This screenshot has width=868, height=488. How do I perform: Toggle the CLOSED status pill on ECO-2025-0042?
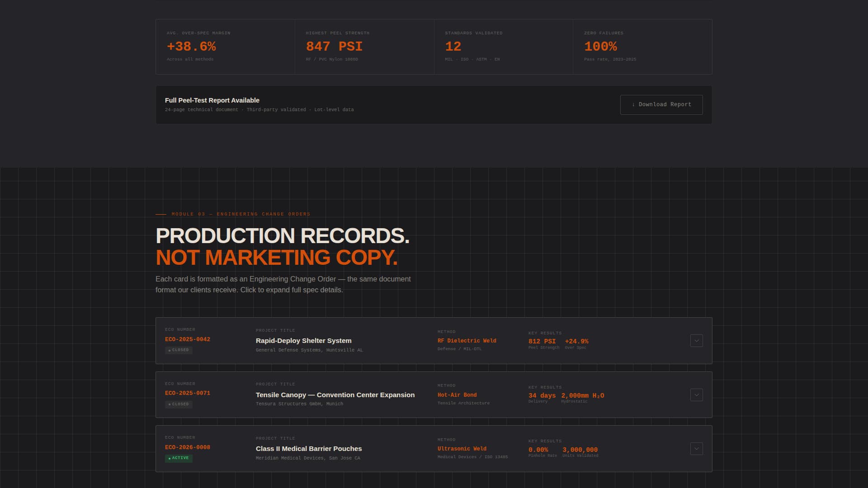[179, 350]
